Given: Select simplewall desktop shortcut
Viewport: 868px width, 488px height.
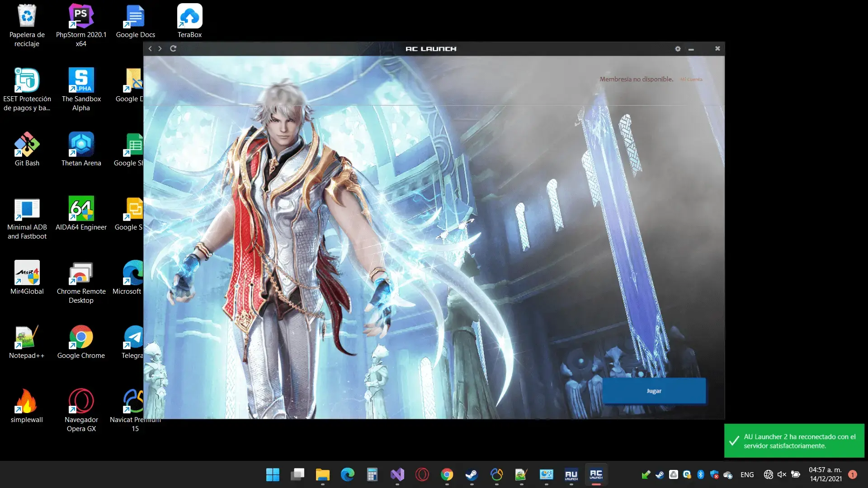Looking at the screenshot, I should click(27, 406).
